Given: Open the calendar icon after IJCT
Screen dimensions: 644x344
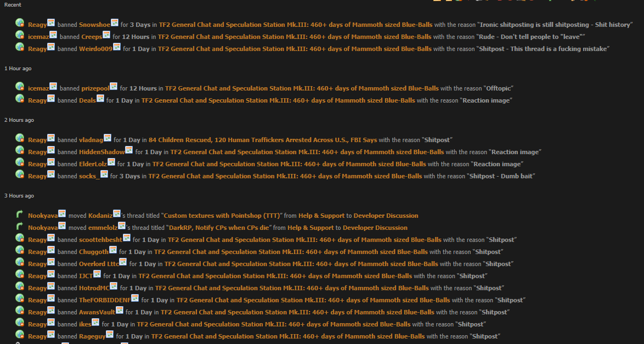Looking at the screenshot, I should [x=97, y=274].
